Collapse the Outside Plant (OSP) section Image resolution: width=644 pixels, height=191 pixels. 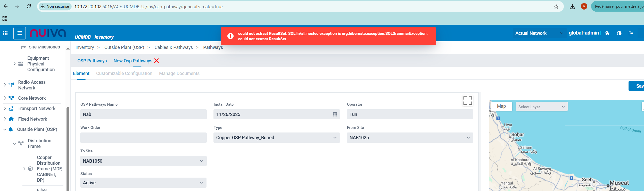click(x=5, y=129)
